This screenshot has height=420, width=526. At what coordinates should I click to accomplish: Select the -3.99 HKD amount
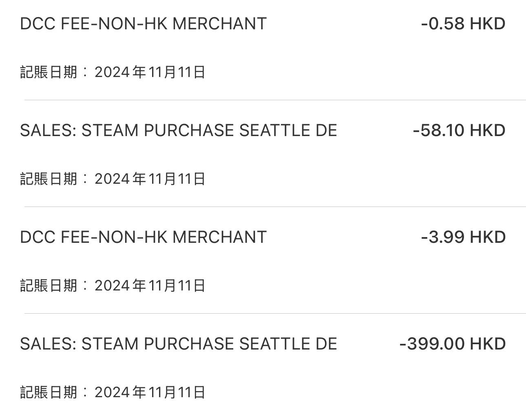click(x=463, y=237)
